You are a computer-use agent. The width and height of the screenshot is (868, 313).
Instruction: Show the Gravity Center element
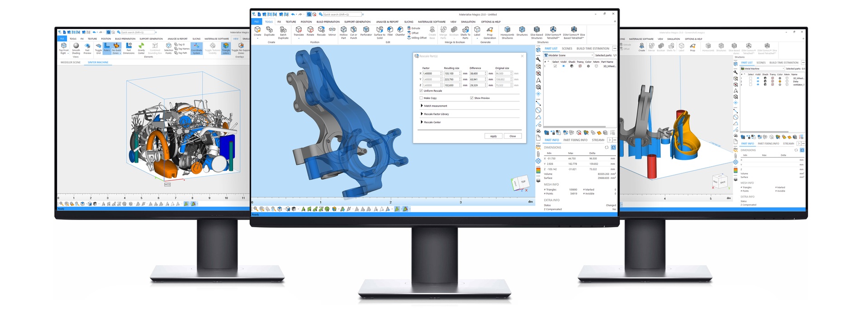[x=141, y=47]
